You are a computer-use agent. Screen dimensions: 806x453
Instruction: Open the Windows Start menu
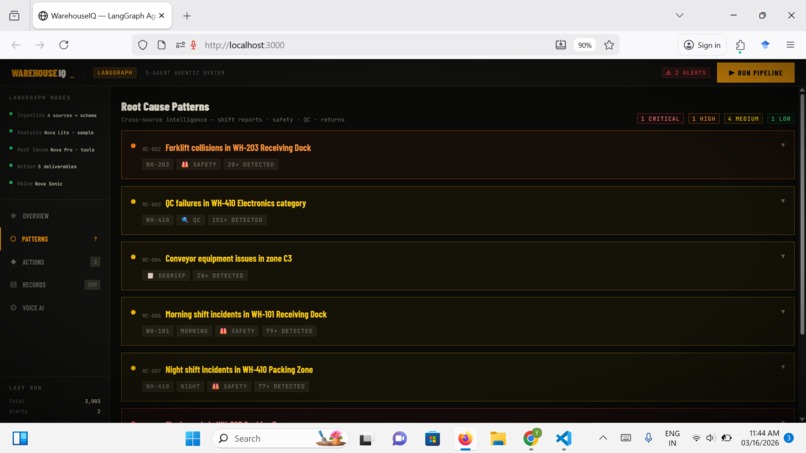[193, 439]
